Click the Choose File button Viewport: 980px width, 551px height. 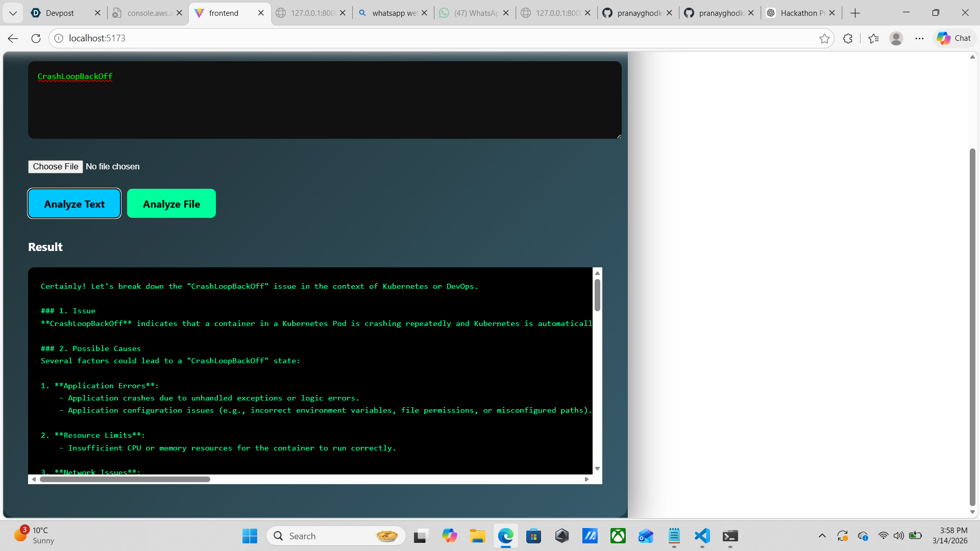pos(56,166)
